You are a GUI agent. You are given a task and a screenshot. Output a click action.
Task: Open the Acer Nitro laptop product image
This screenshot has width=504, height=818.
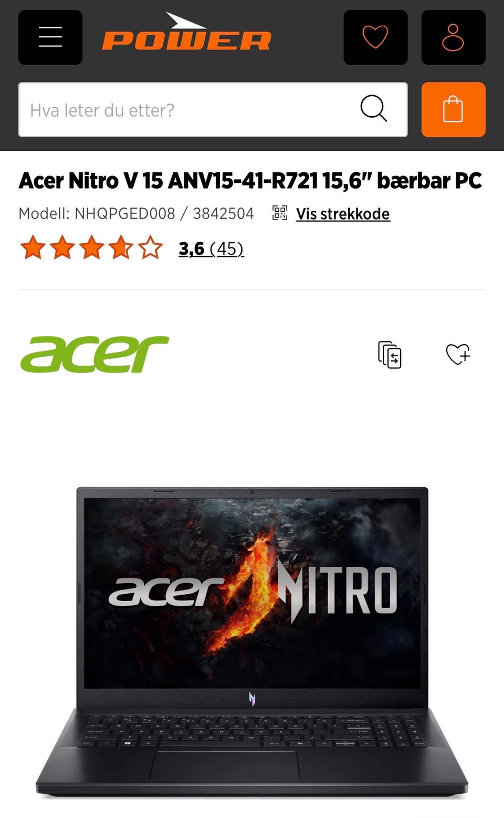pyautogui.click(x=252, y=643)
